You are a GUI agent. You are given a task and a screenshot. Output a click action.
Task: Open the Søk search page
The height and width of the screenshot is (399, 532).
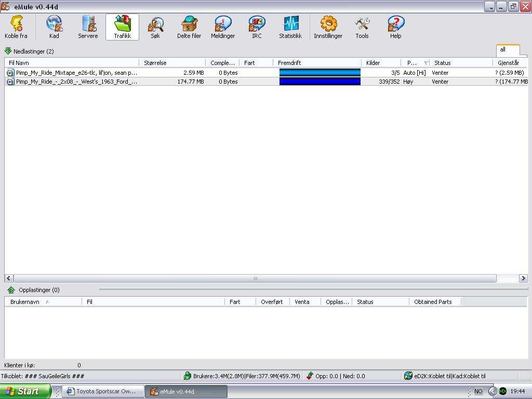click(155, 27)
